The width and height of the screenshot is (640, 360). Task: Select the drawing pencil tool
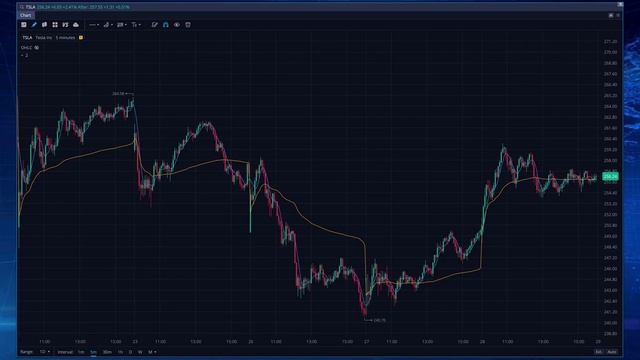[x=34, y=25]
